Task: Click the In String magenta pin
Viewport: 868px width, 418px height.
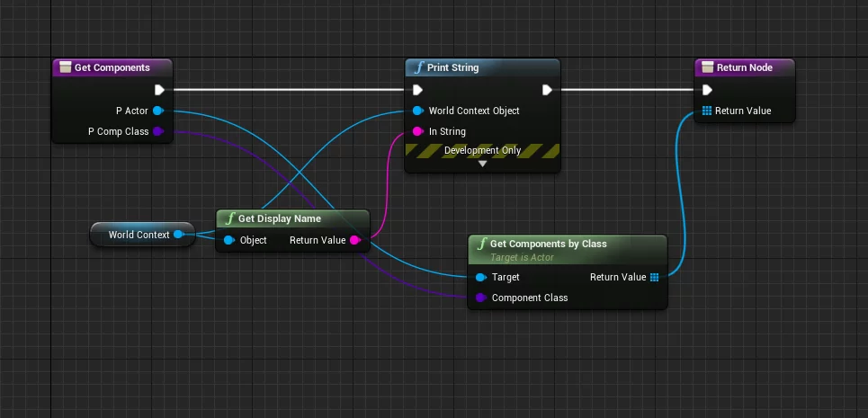Action: 417,131
